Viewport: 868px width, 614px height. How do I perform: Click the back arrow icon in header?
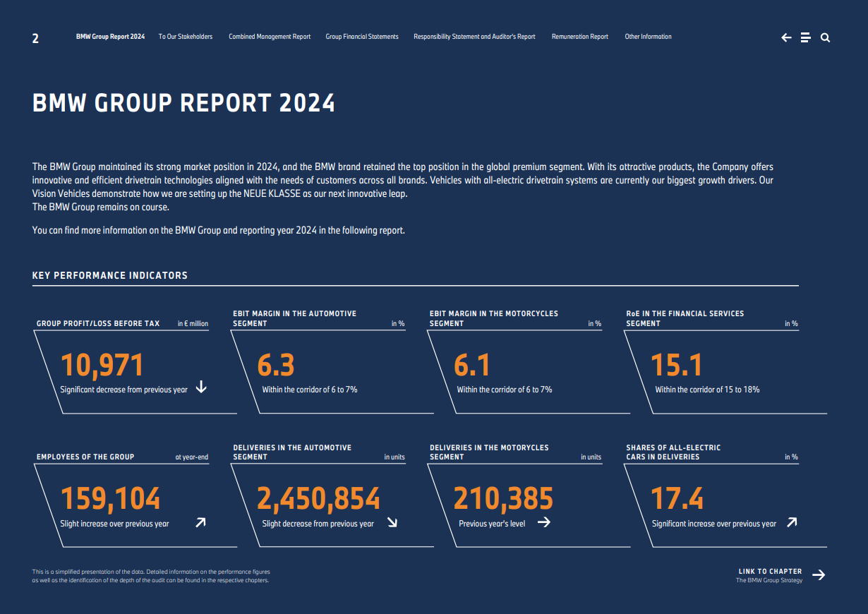pyautogui.click(x=786, y=38)
